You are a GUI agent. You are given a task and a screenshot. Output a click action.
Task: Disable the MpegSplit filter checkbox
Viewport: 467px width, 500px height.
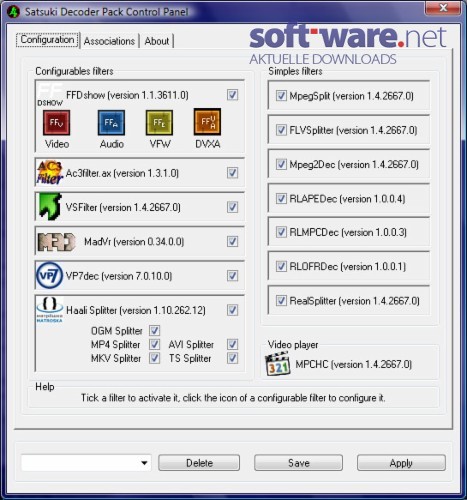coord(281,96)
